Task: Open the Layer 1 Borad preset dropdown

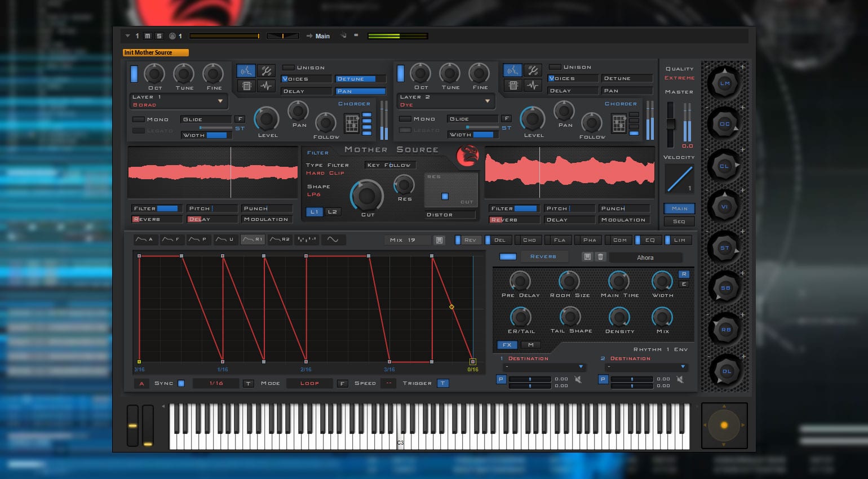Action: [220, 101]
